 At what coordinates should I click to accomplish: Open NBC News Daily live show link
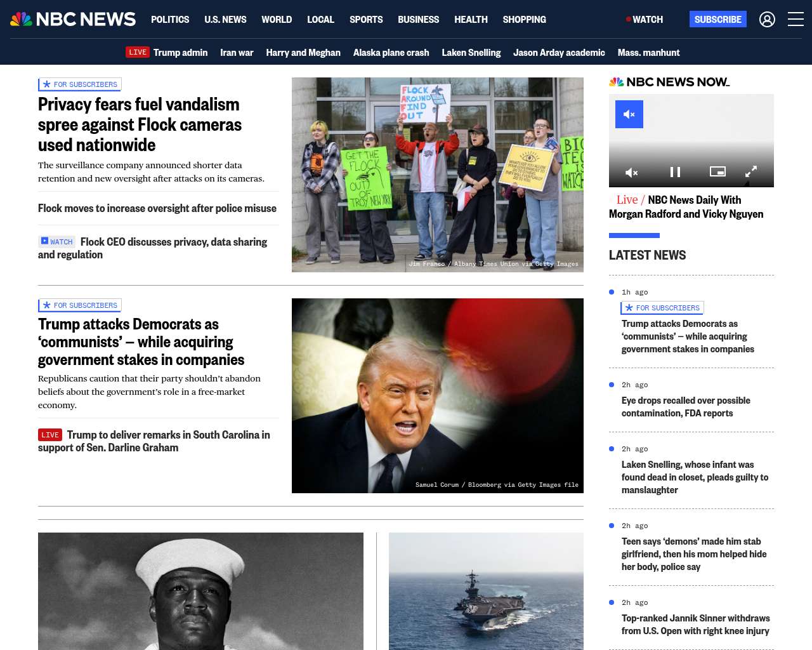pyautogui.click(x=686, y=207)
